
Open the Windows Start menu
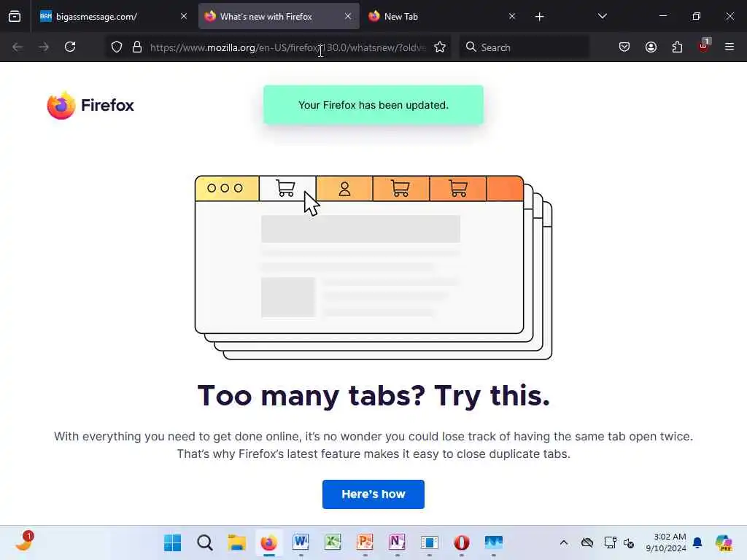click(172, 542)
